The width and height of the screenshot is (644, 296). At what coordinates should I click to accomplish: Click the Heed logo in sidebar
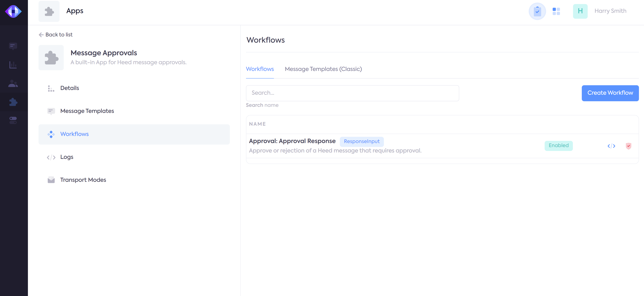coord(13,11)
